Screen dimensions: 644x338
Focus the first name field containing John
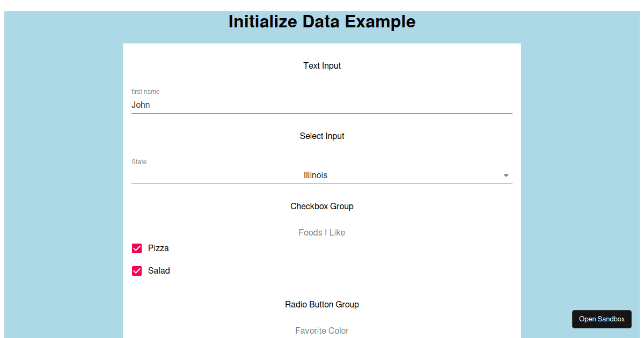(322, 105)
